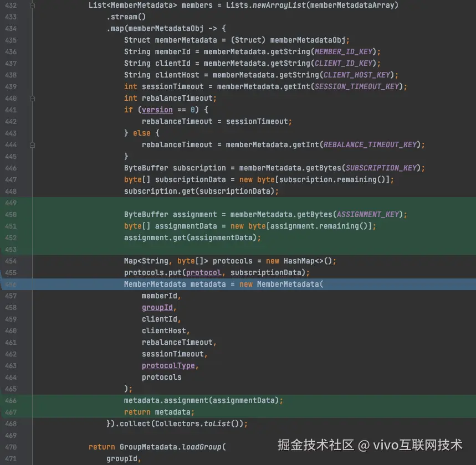The height and width of the screenshot is (465, 476).
Task: Collapse the fold marker at line 432
Action: point(32,6)
